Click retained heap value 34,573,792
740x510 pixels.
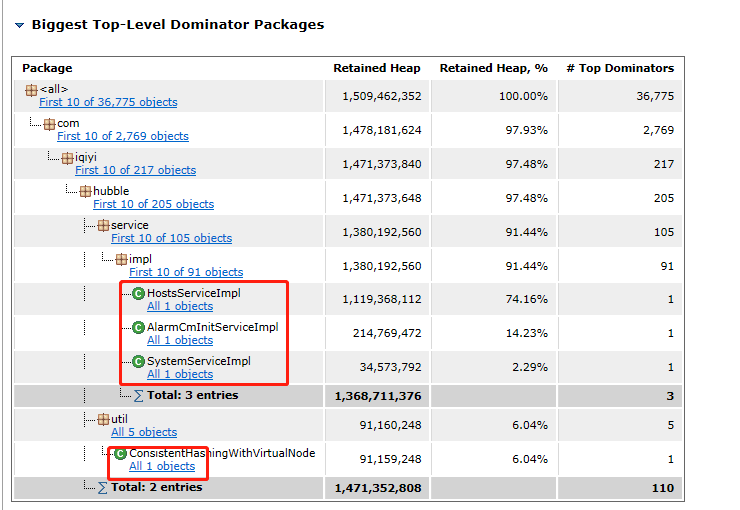390,367
